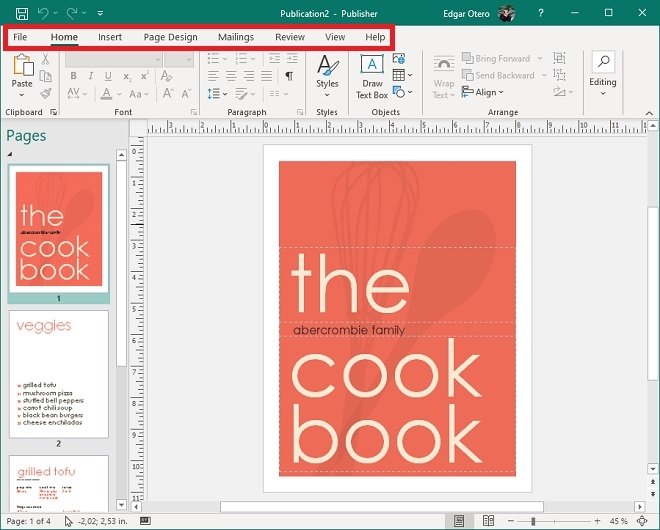Screen dimensions: 660x530
Task: Open Clipboard dialog launcher
Action: coord(53,112)
